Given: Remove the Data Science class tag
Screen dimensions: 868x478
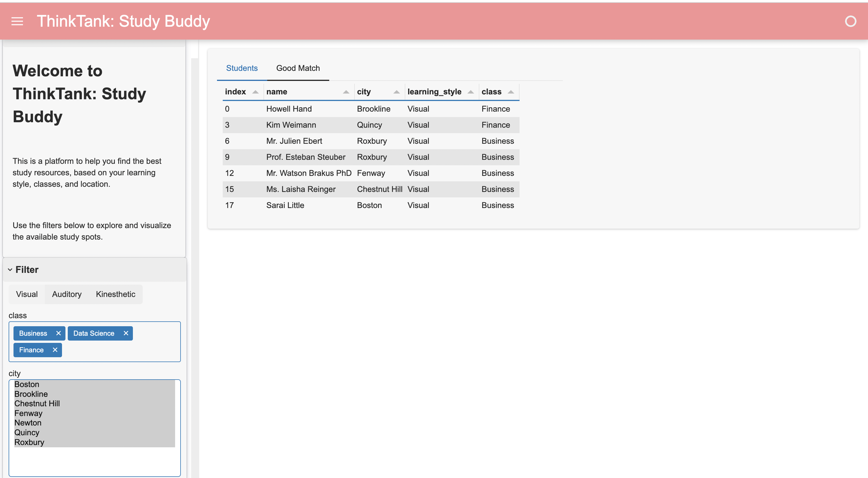Looking at the screenshot, I should click(x=126, y=333).
